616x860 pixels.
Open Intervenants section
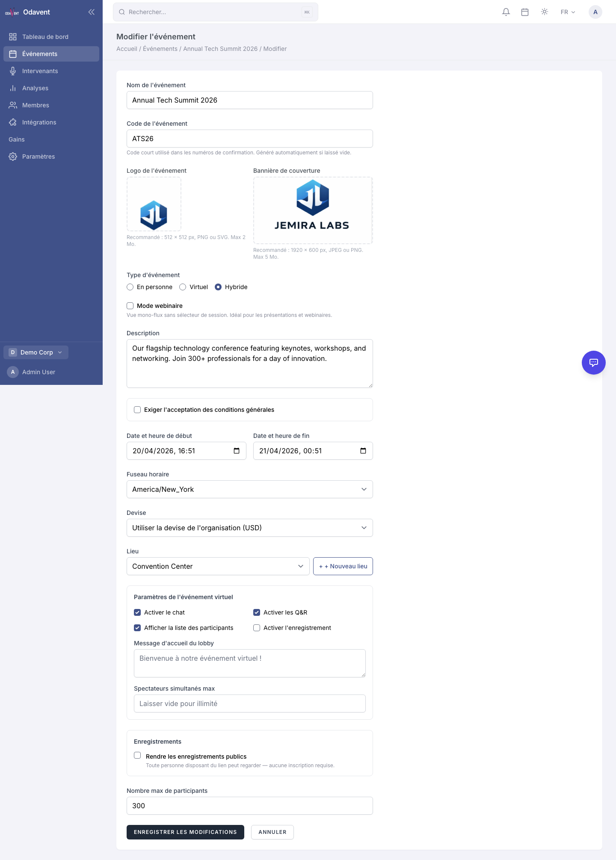pyautogui.click(x=51, y=71)
